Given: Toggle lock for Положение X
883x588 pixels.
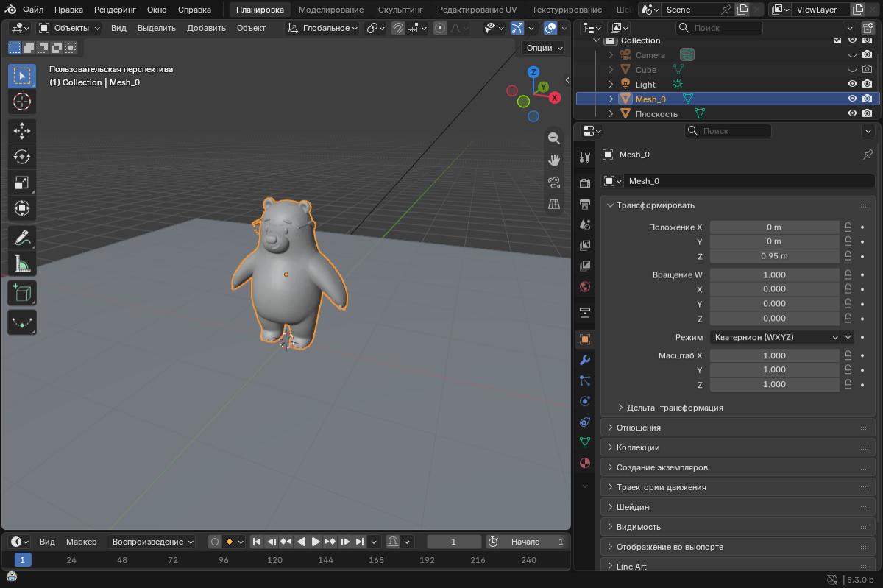Looking at the screenshot, I should pyautogui.click(x=848, y=227).
